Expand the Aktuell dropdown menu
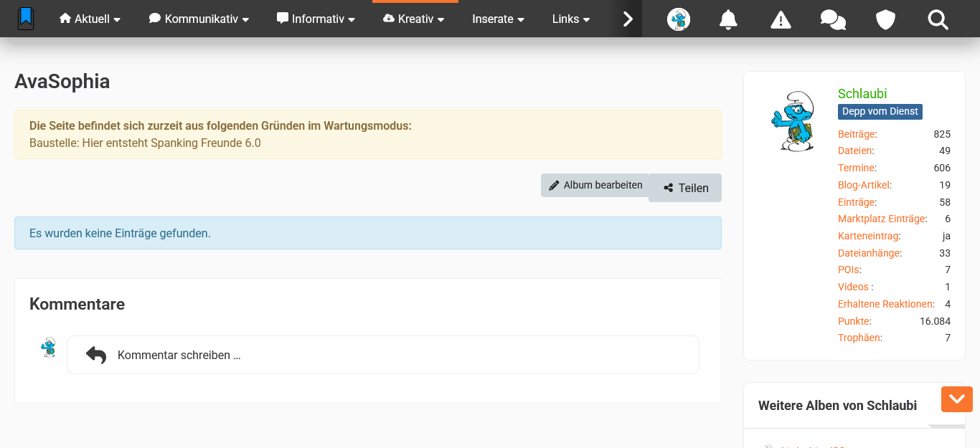 click(90, 19)
